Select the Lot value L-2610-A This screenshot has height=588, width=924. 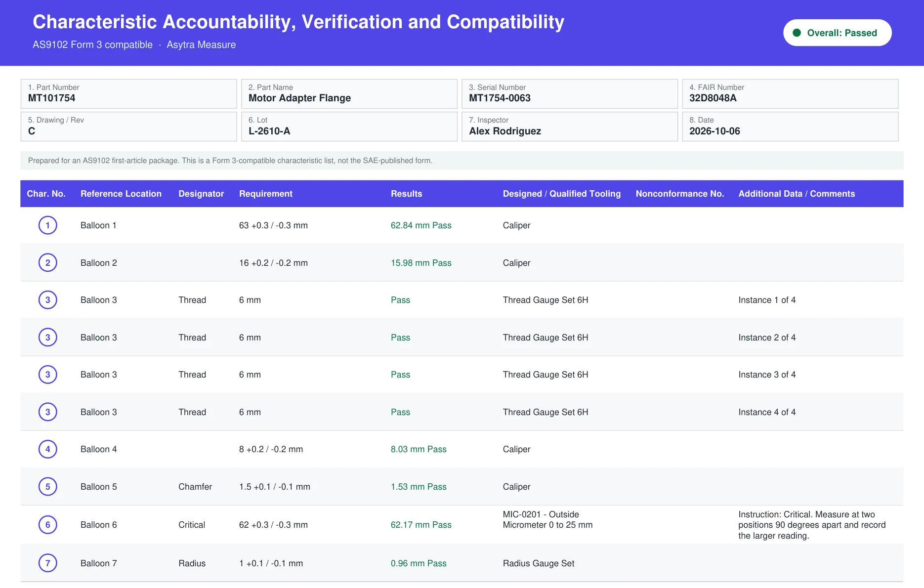[269, 131]
